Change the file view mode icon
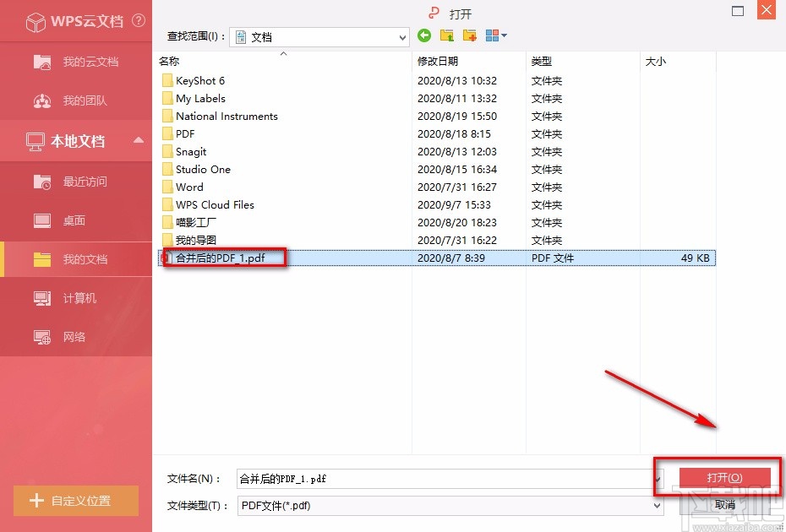This screenshot has height=532, width=786. [494, 35]
